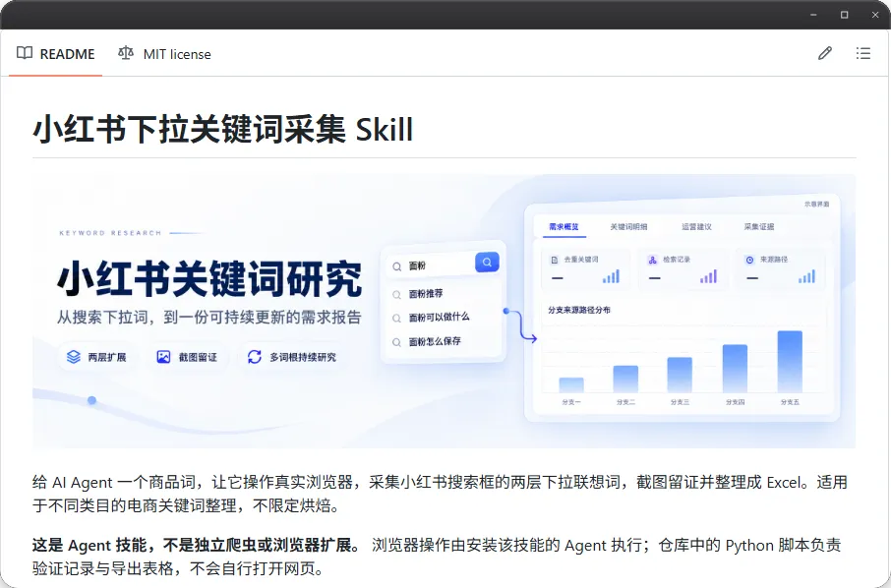
Task: Open the keyword research banner image
Action: (444, 311)
